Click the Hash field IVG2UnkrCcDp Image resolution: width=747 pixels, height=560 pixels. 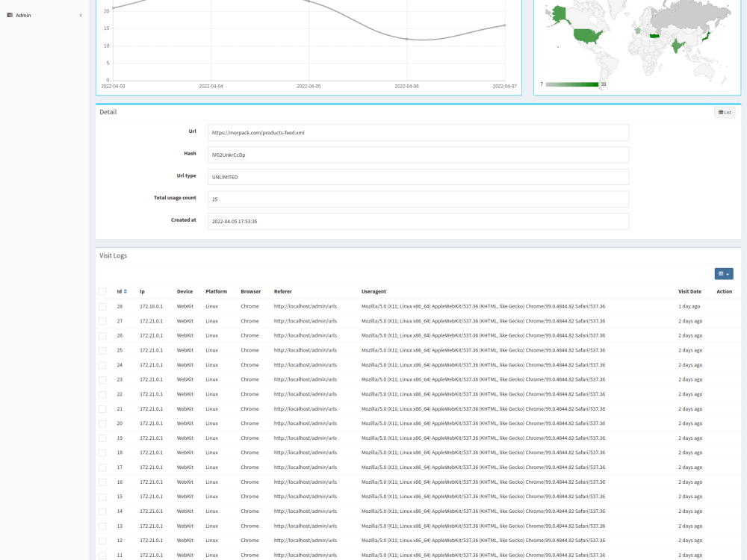click(x=418, y=155)
